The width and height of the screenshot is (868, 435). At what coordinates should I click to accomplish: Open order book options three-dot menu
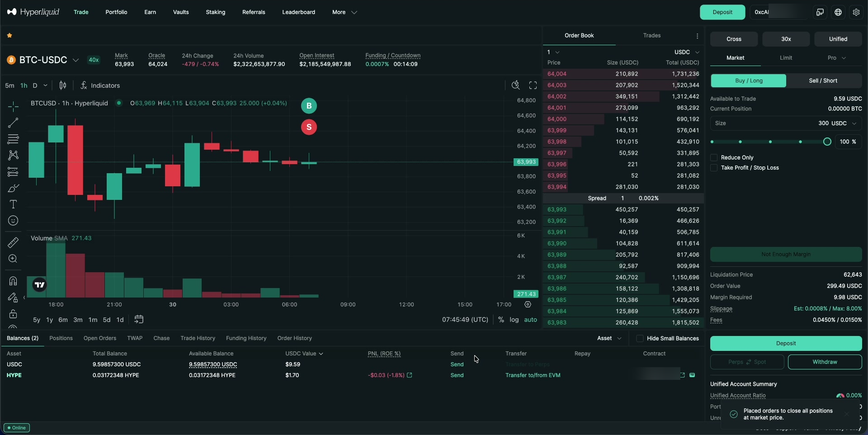tap(698, 36)
